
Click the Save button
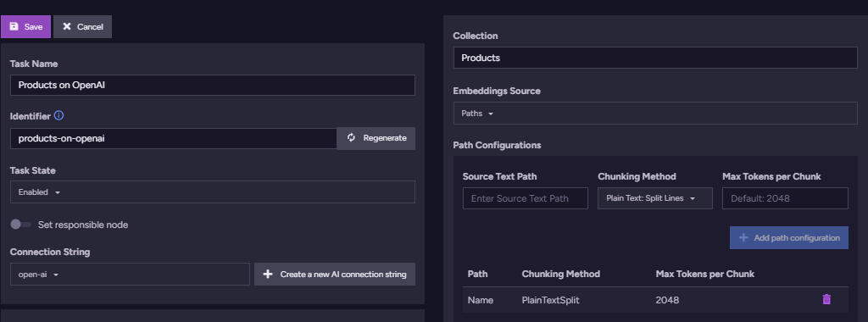[26, 26]
